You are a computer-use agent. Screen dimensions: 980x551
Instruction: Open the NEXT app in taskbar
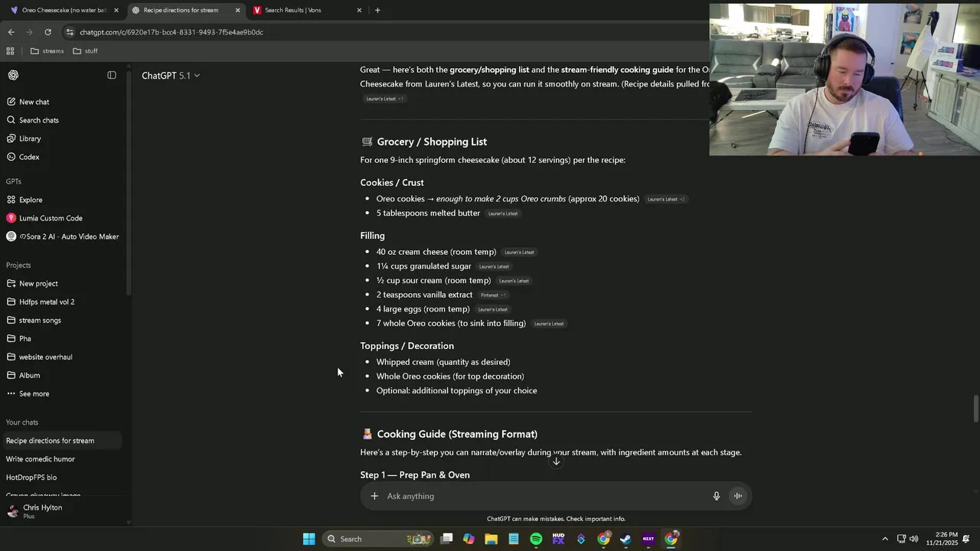(648, 539)
